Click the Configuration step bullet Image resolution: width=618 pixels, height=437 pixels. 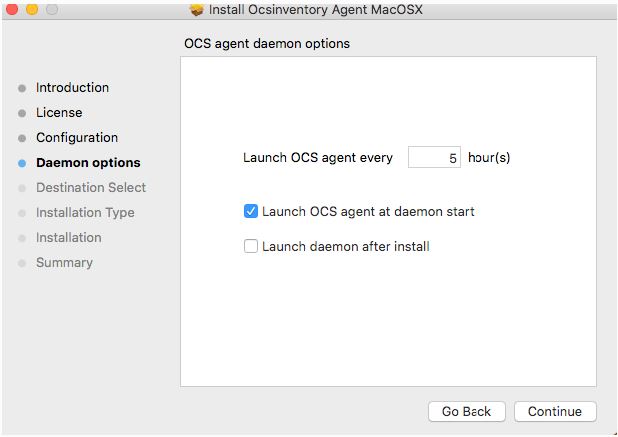(x=22, y=138)
